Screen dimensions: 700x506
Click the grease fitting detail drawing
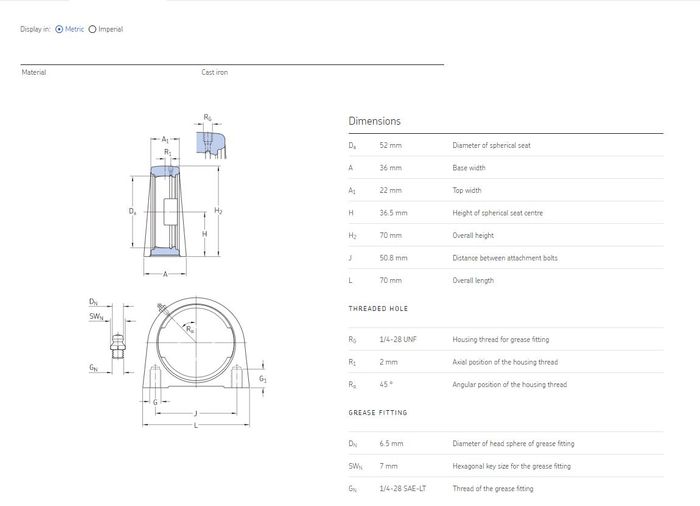120,346
